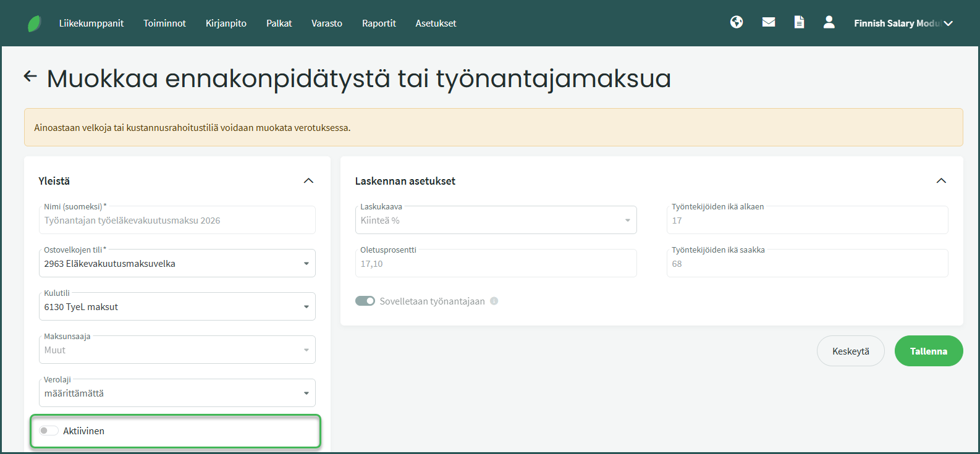The height and width of the screenshot is (454, 980).
Task: Collapse the Laskennan asetukset section
Action: pyautogui.click(x=941, y=181)
